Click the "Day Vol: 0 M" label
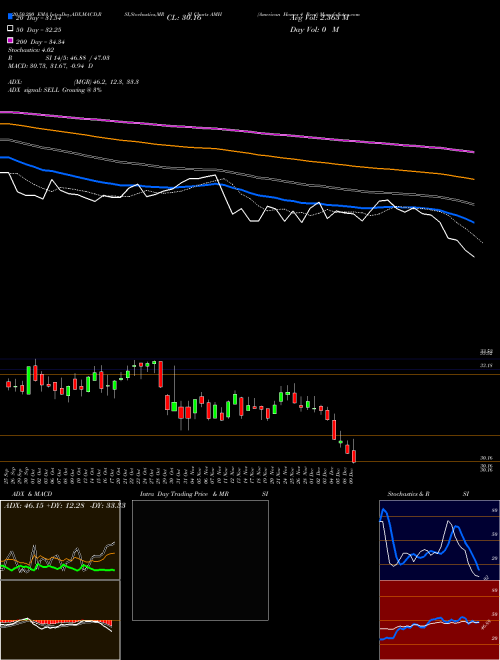Image resolution: width=500 pixels, height=660 pixels. [x=314, y=30]
